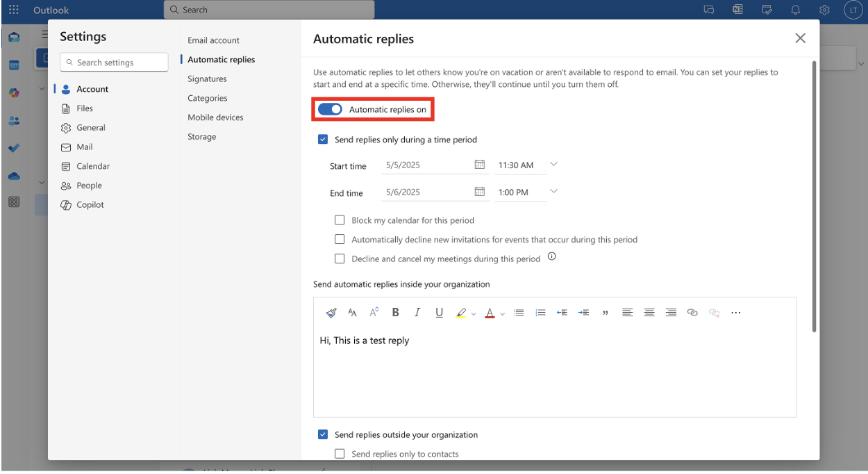The width and height of the screenshot is (868, 474).
Task: Expand the 11:30 AM start time dropdown
Action: point(553,165)
